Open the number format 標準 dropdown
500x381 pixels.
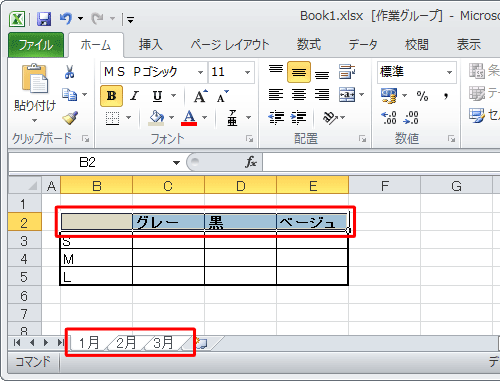(x=449, y=72)
